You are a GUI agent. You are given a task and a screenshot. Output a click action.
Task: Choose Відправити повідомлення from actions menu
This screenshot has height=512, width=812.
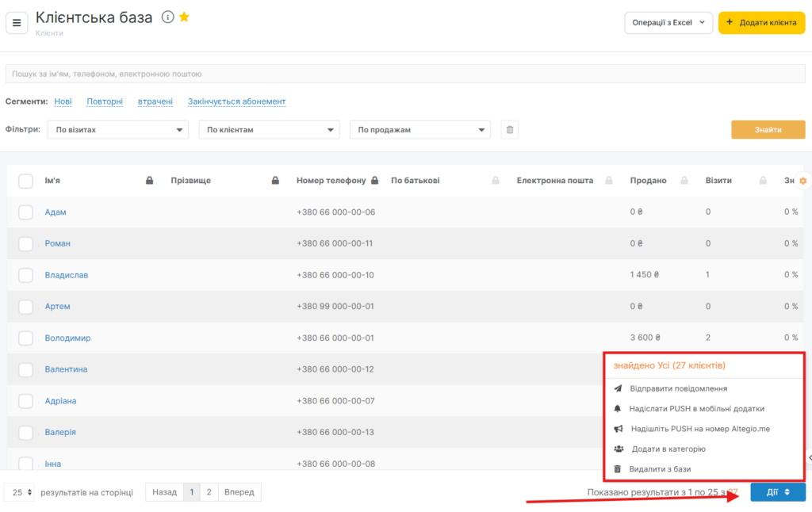pos(678,388)
